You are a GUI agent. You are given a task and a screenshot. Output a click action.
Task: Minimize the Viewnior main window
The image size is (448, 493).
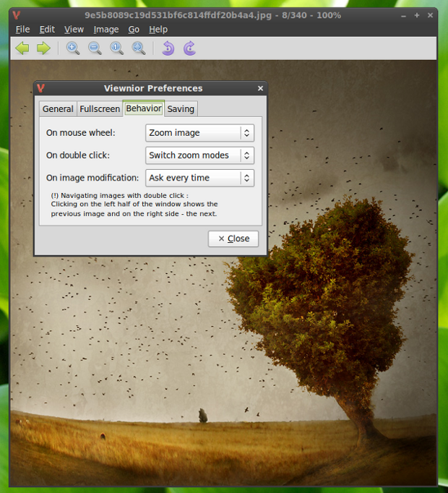point(403,15)
